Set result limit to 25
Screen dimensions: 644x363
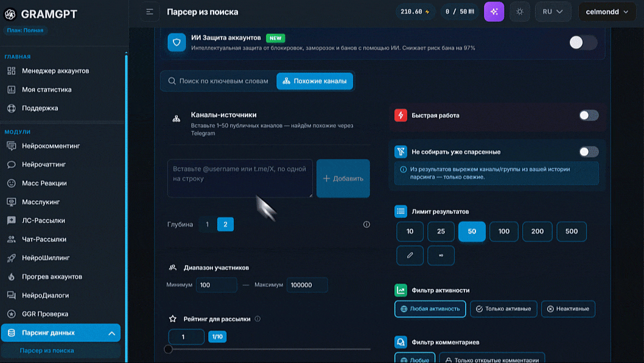click(441, 231)
